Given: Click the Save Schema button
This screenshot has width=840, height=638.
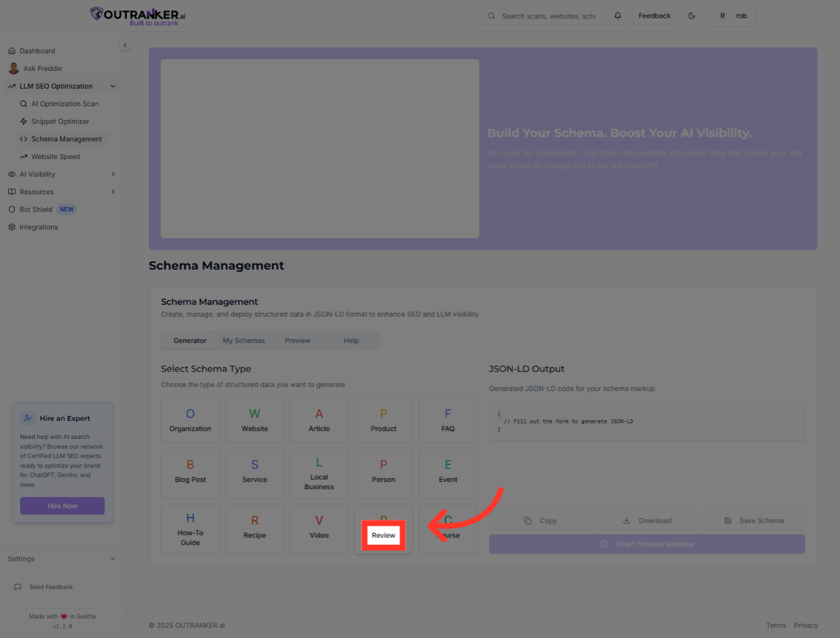Looking at the screenshot, I should click(754, 520).
